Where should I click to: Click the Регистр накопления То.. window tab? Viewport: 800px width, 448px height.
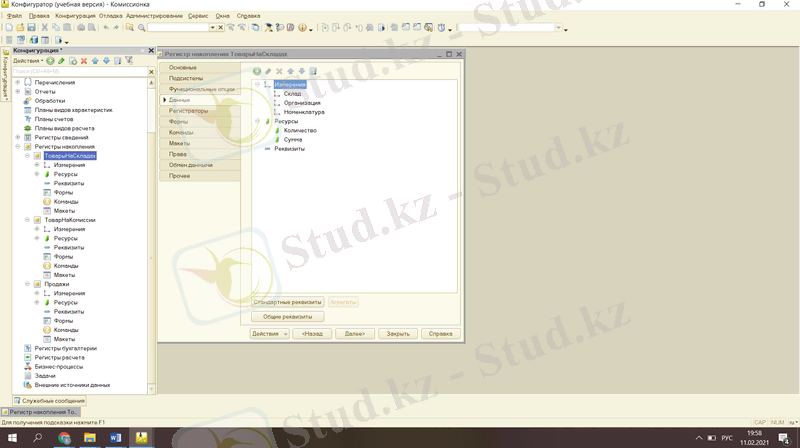point(40,412)
